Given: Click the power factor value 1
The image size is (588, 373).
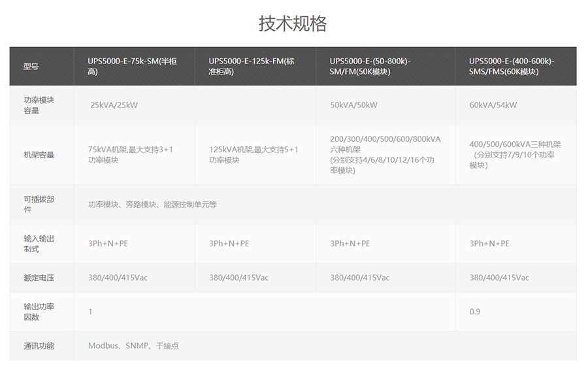Looking at the screenshot, I should pos(90,312).
